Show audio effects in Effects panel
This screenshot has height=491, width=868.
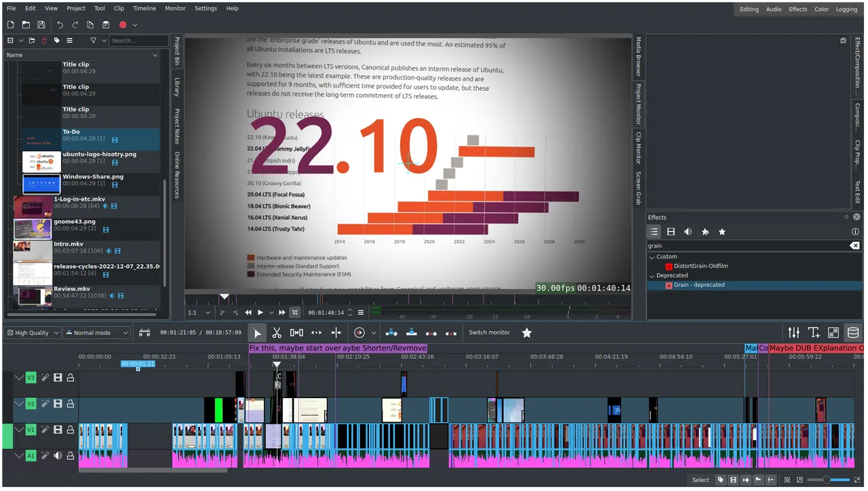[x=688, y=232]
